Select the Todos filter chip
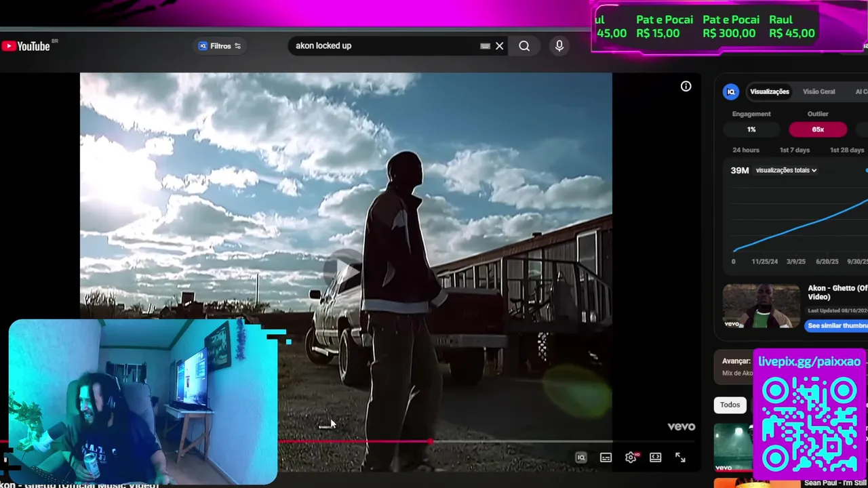Viewport: 868px width, 488px height. tap(730, 405)
